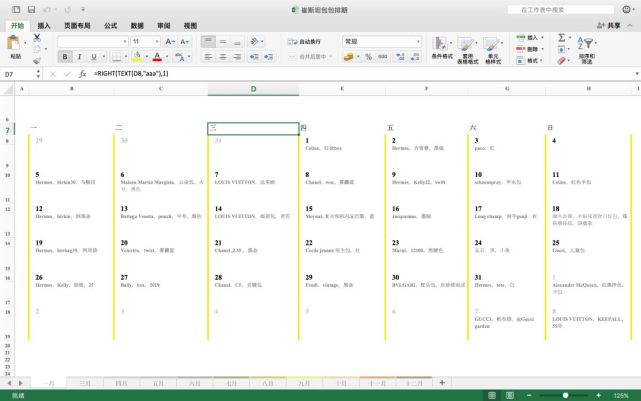Zoom out with the minus button
The image size is (641, 401).
529,395
